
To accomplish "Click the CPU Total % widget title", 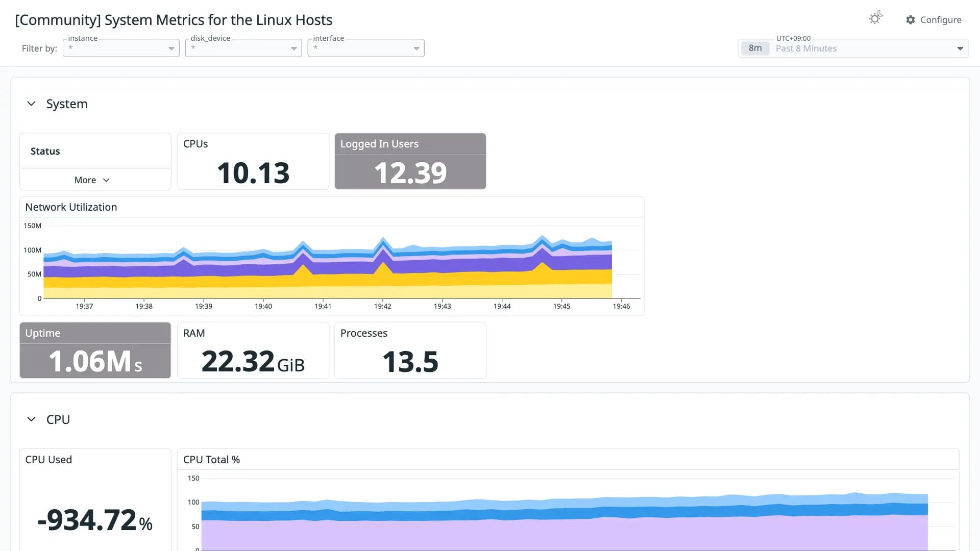I will (x=211, y=460).
